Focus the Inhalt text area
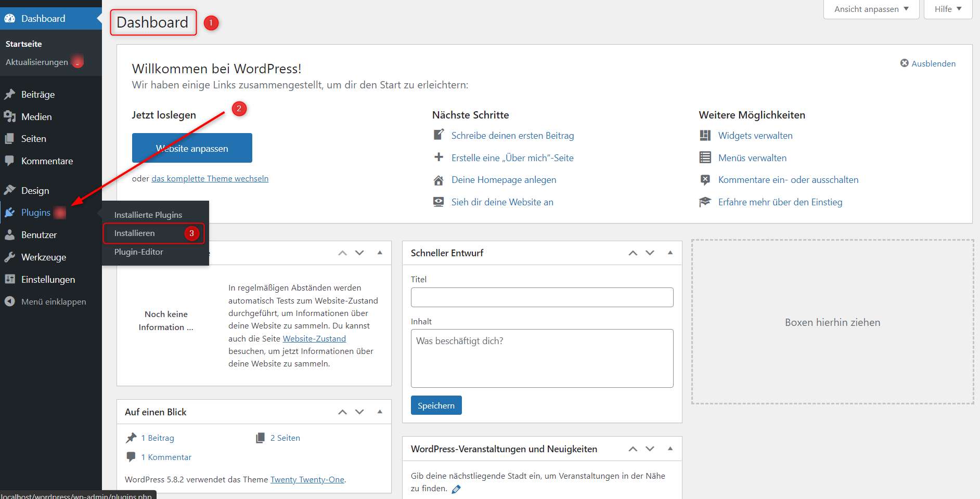The height and width of the screenshot is (499, 980). coord(542,358)
